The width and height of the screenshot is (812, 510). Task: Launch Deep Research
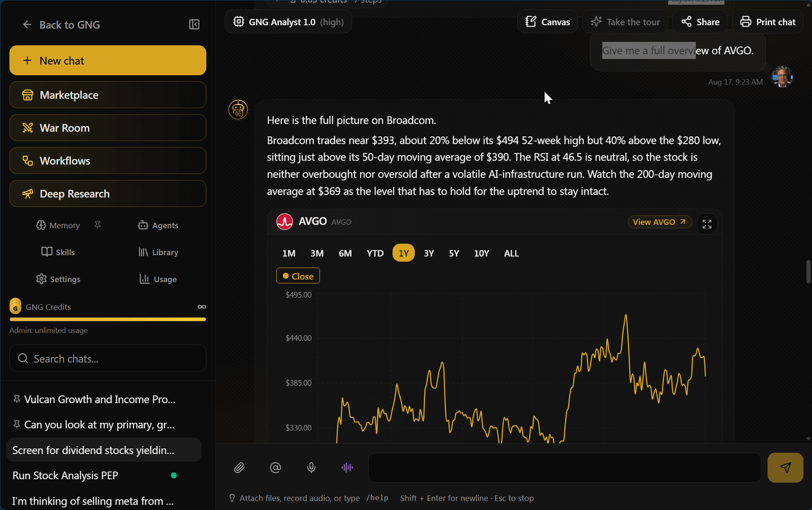click(x=108, y=194)
